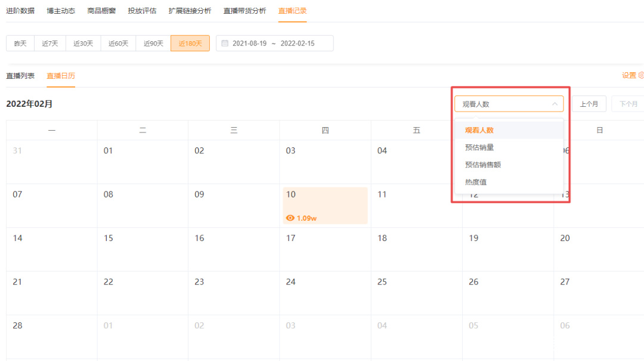Click the date range input 2021-08-19 ~ 2022-02-15
Image resolution: width=644 pixels, height=361 pixels.
[274, 44]
